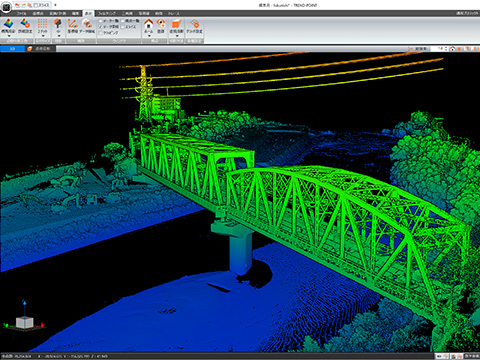Click the orange perspective box icon

176,24
